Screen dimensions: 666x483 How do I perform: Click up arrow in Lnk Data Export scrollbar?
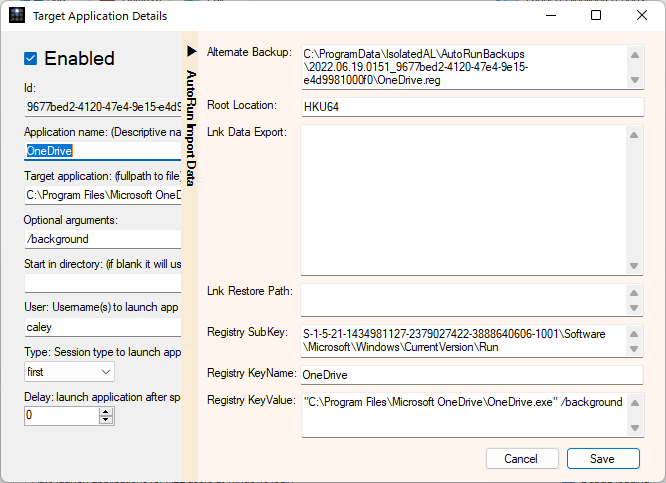tap(634, 135)
